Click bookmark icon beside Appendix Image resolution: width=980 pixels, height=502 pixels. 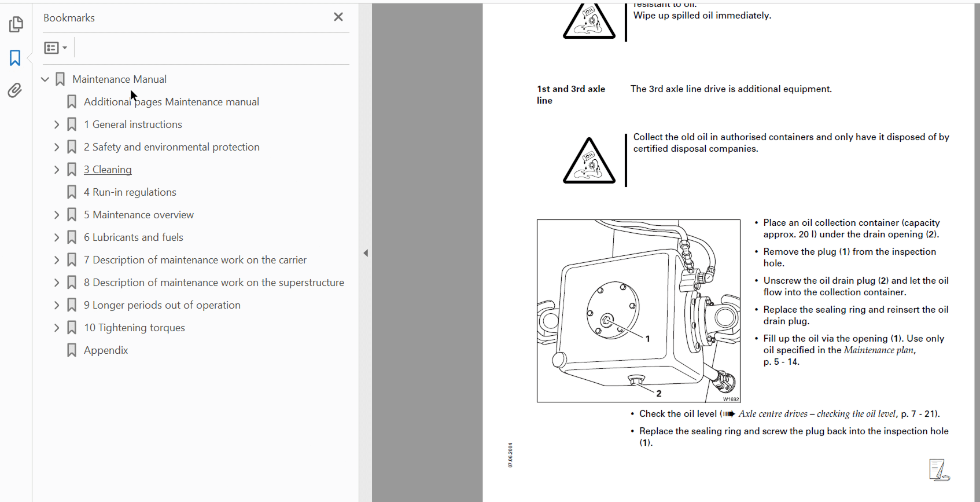pyautogui.click(x=72, y=350)
